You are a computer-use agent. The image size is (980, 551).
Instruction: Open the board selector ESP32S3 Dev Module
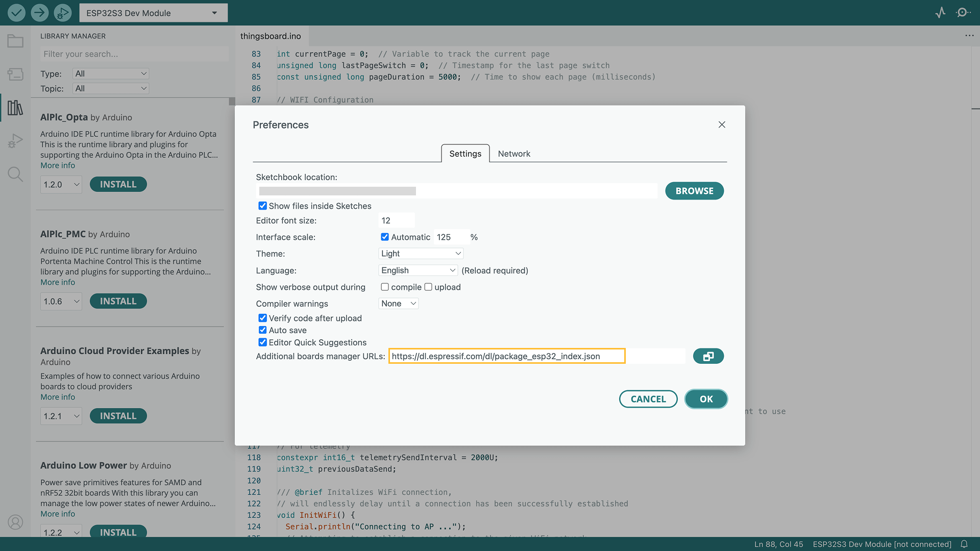153,13
